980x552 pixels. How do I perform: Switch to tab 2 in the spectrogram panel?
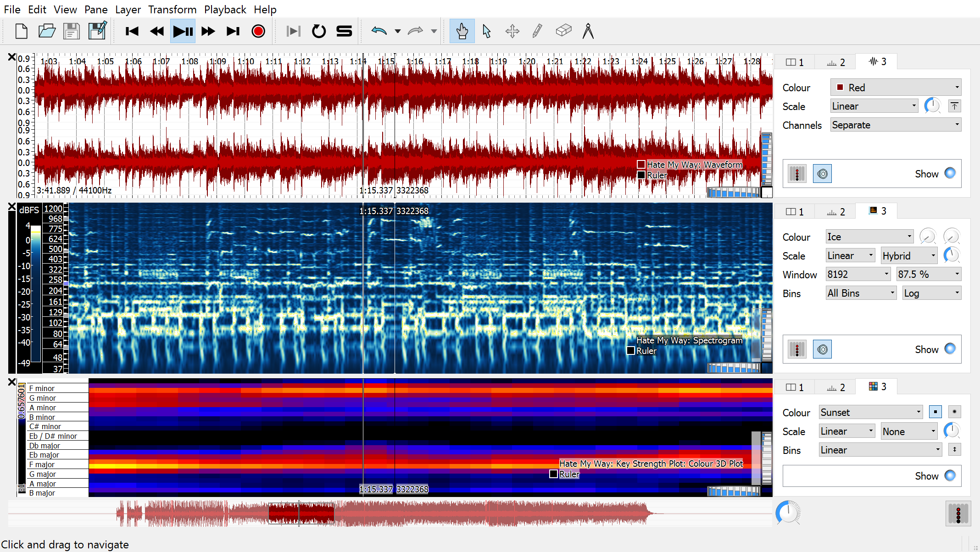pos(835,211)
